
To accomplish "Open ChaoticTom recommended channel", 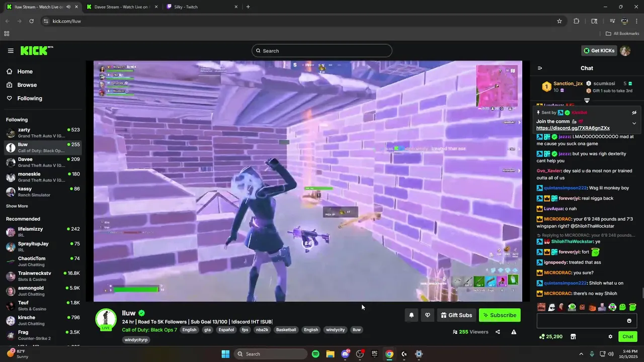I will (43, 261).
